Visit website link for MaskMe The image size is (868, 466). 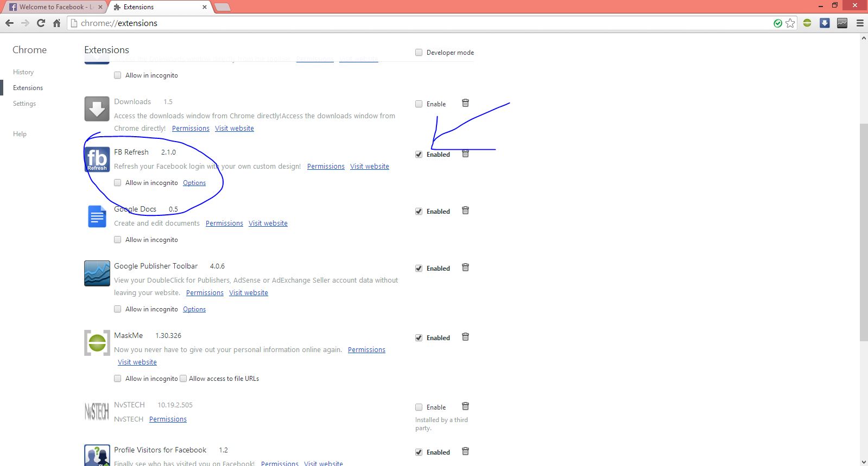[137, 362]
